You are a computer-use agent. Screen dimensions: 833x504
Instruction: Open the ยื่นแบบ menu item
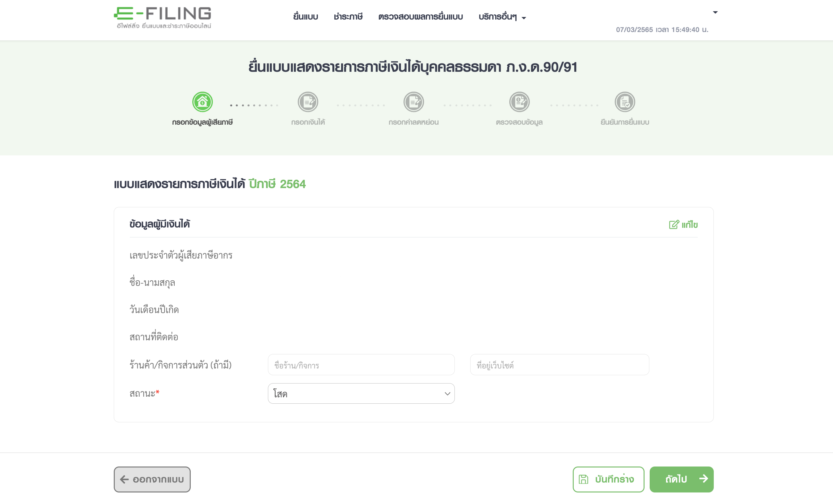coord(305,17)
